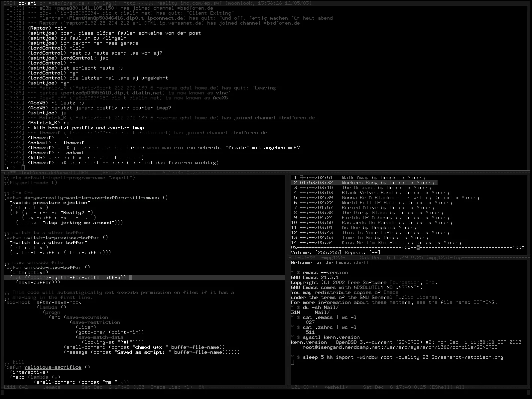Click defun 'do-you-really-want-to-save-buffers-kill-emacs'

click(91, 198)
